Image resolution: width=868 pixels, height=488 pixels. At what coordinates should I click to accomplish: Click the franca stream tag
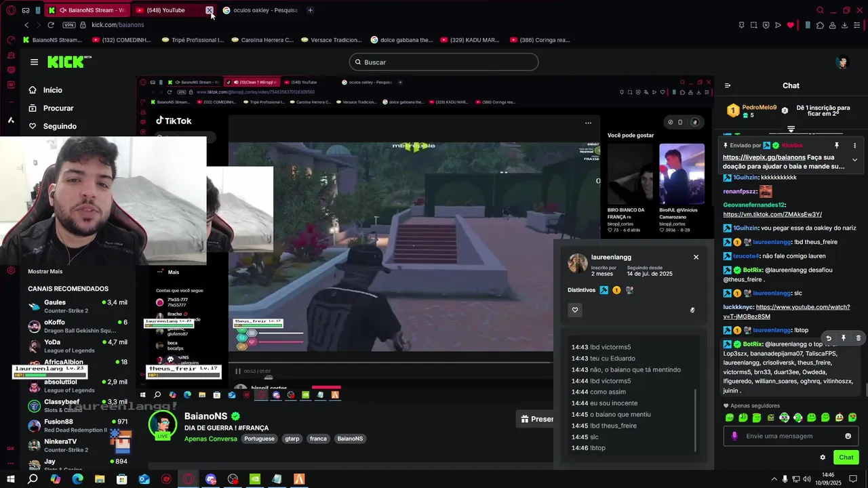click(318, 439)
